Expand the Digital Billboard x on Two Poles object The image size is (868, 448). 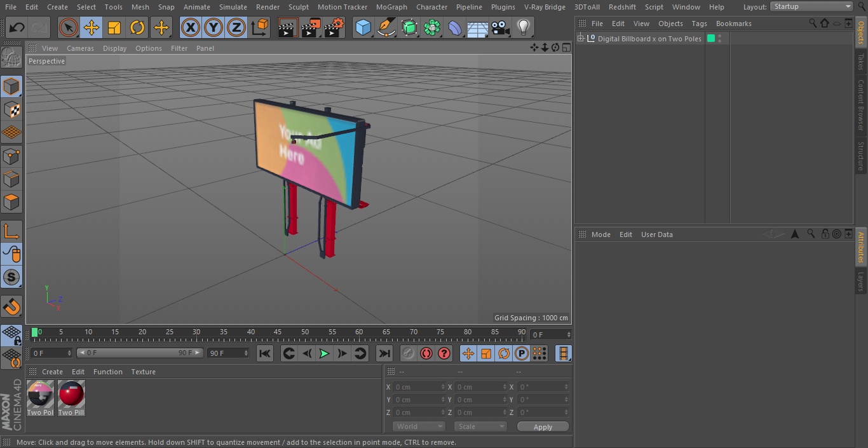tap(581, 39)
